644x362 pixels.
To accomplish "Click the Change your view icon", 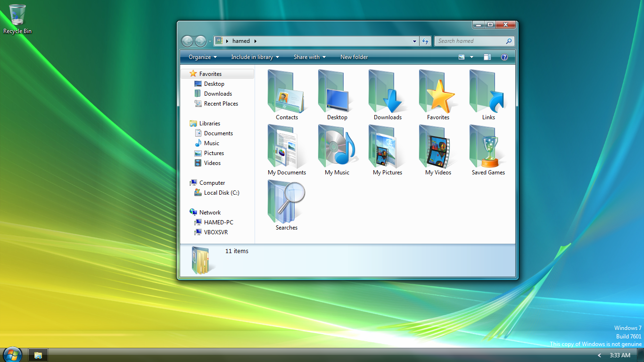I will [462, 57].
